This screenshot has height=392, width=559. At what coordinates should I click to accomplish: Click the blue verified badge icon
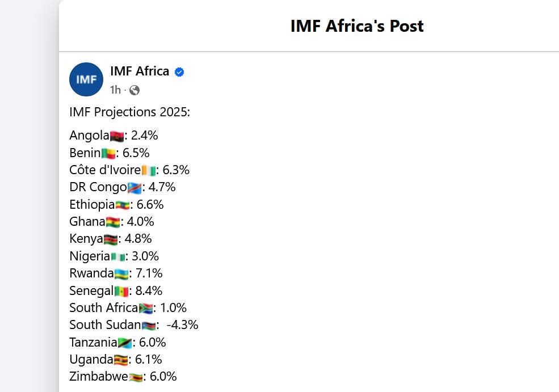click(179, 72)
